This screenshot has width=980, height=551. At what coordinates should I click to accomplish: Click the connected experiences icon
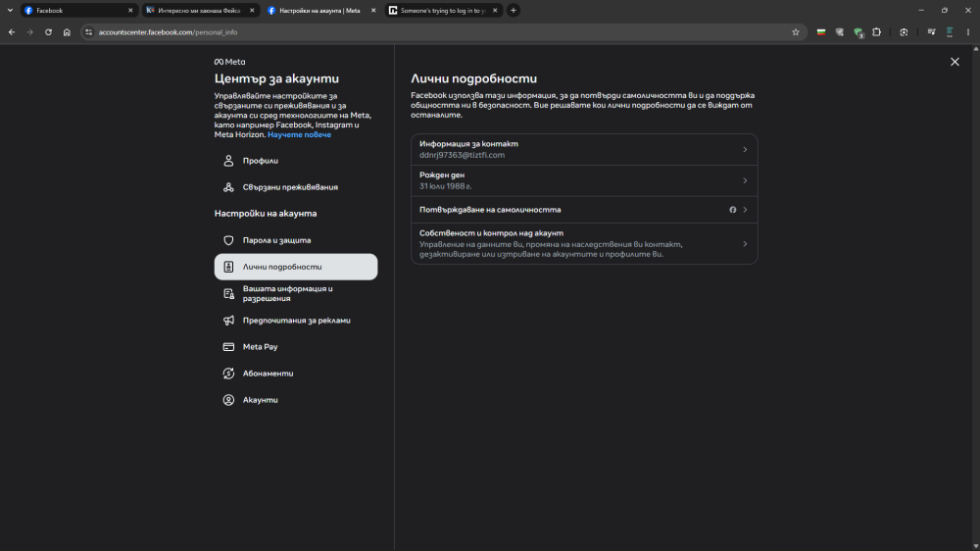coord(228,187)
